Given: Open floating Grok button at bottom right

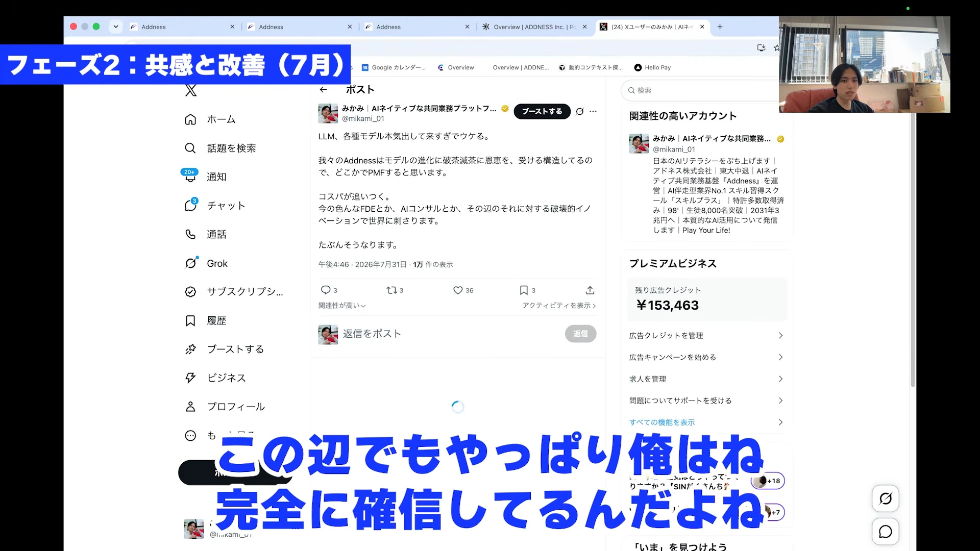Looking at the screenshot, I should pyautogui.click(x=886, y=498).
